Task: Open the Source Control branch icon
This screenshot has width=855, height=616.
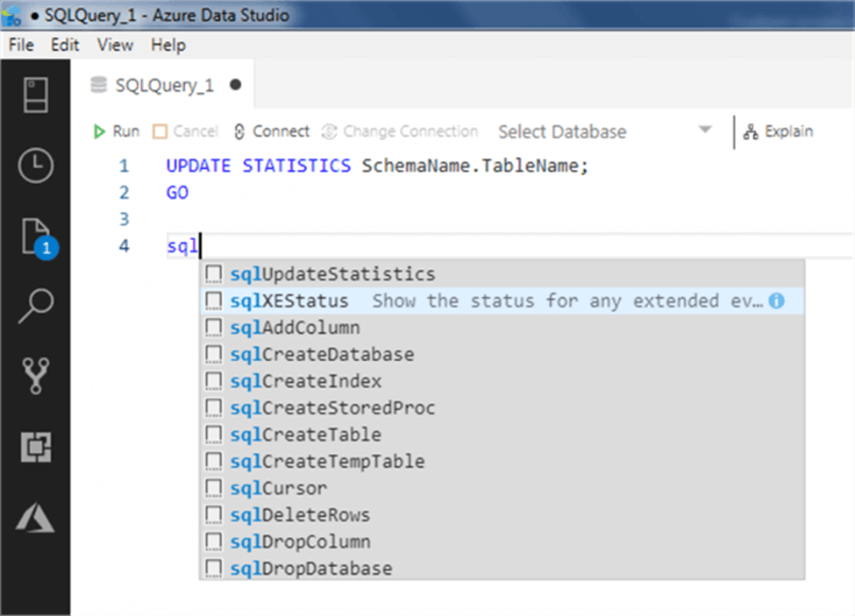Action: tap(35, 375)
